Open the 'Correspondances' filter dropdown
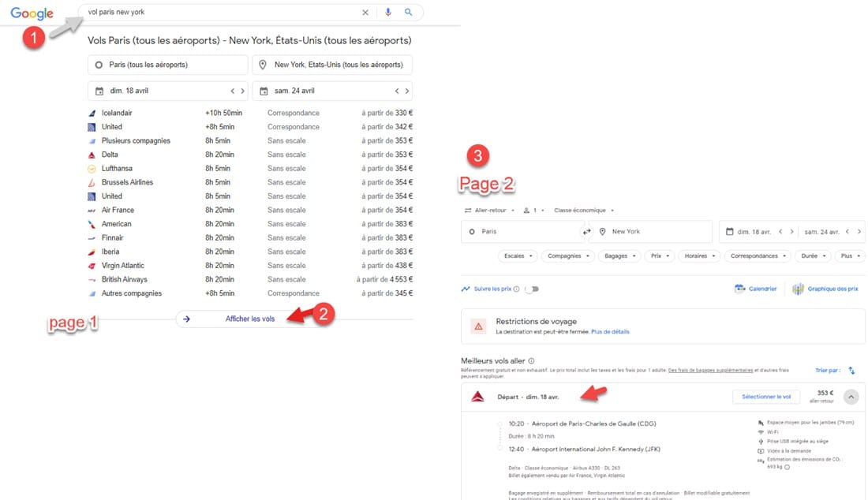This screenshot has height=500, width=868. coord(758,256)
